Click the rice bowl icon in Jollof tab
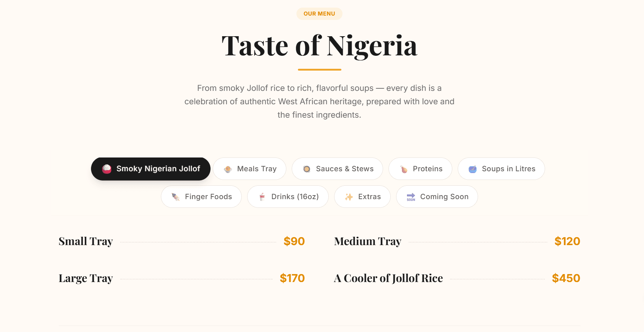Image resolution: width=644 pixels, height=332 pixels. click(107, 169)
